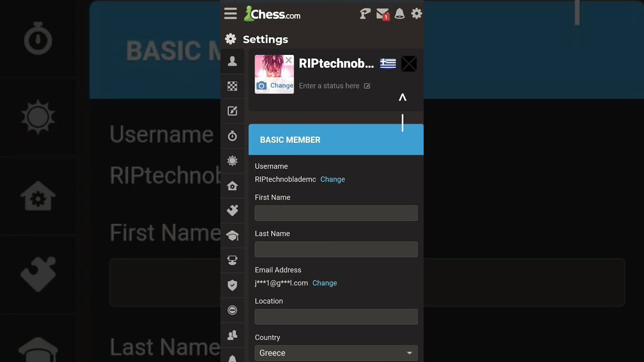This screenshot has width=644, height=362.
Task: Click the Chess.com logo
Action: click(x=272, y=14)
